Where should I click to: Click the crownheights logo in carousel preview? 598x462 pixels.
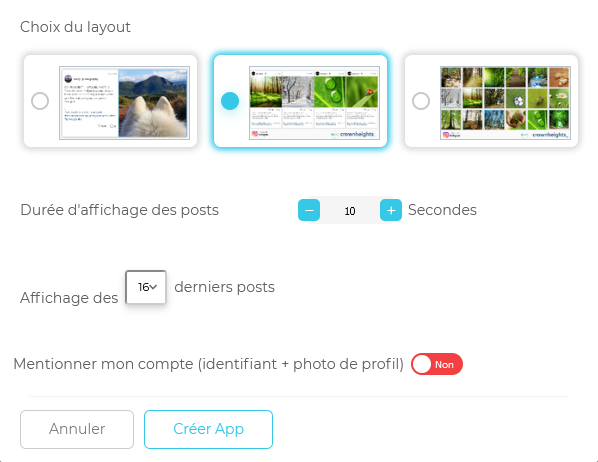tap(353, 134)
